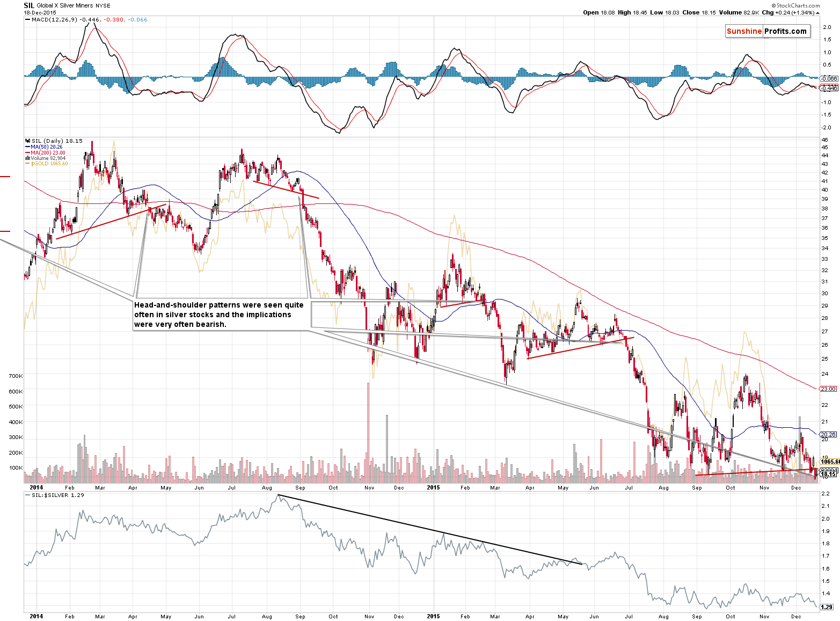
Task: Click the High 18.45 value
Action: coord(632,12)
